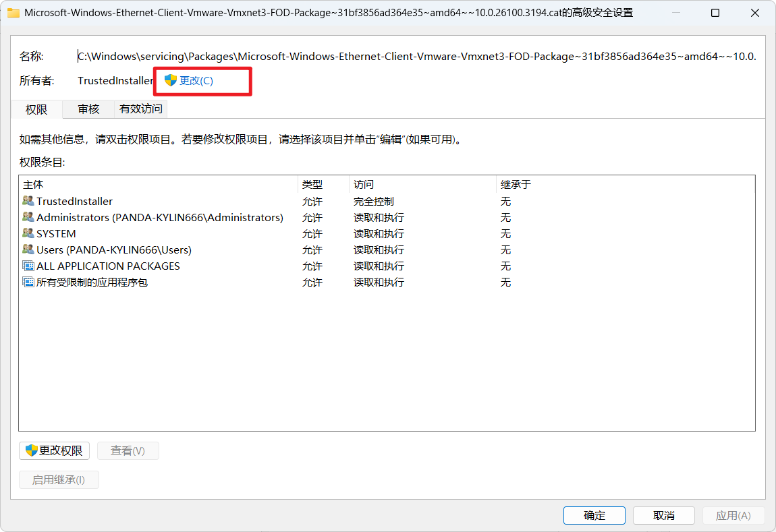Viewport: 776px width, 532px height.
Task: Click 读取和执行 in the SYSTEM row
Action: tap(379, 234)
